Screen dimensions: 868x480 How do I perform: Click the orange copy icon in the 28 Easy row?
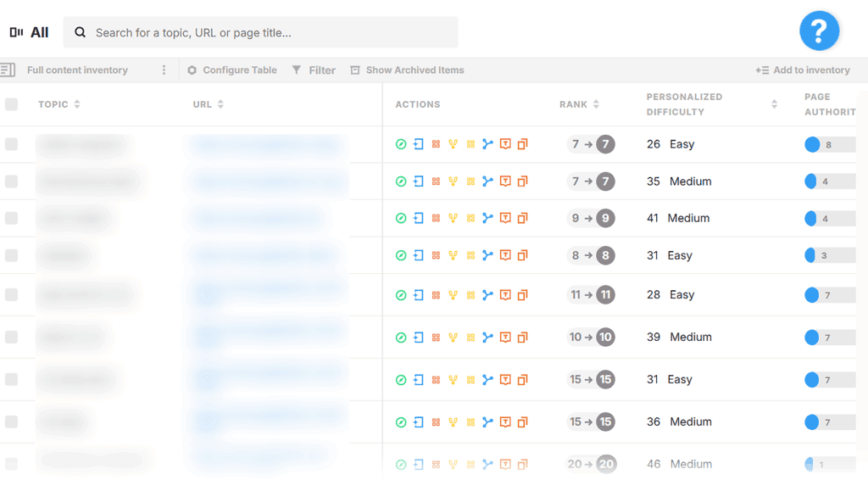coord(522,295)
